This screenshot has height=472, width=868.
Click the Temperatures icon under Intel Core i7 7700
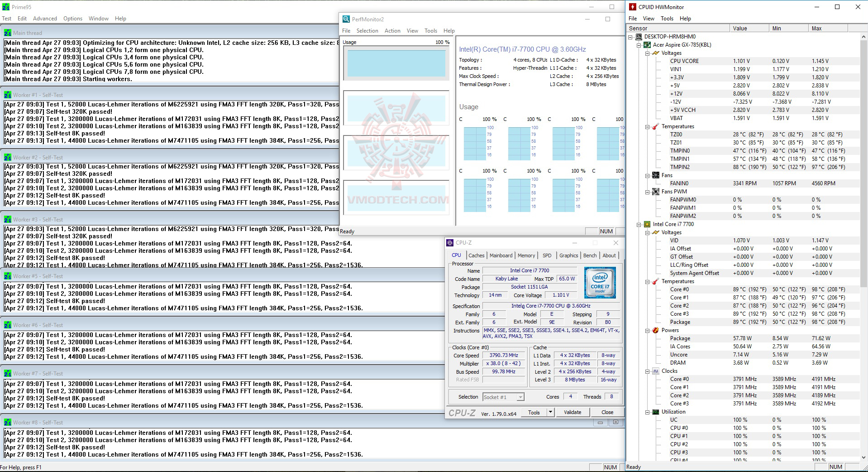(x=656, y=281)
